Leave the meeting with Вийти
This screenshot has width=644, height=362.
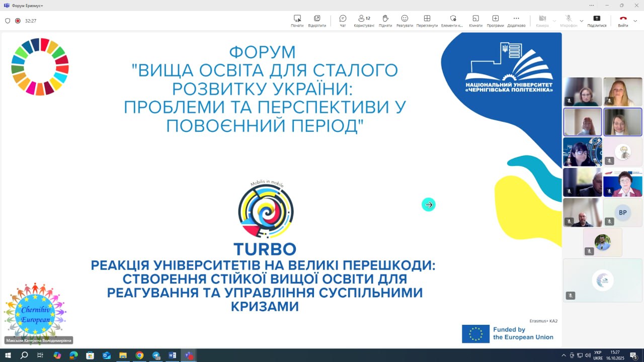[x=623, y=20]
